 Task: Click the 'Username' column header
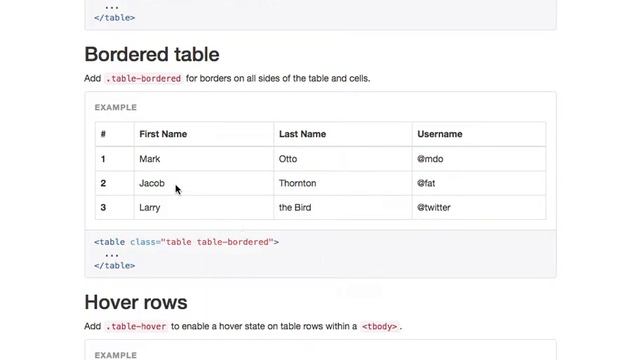point(479,134)
